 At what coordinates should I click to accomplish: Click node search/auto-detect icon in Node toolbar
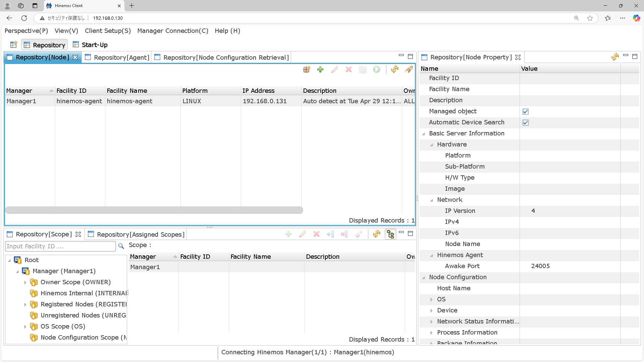point(307,69)
